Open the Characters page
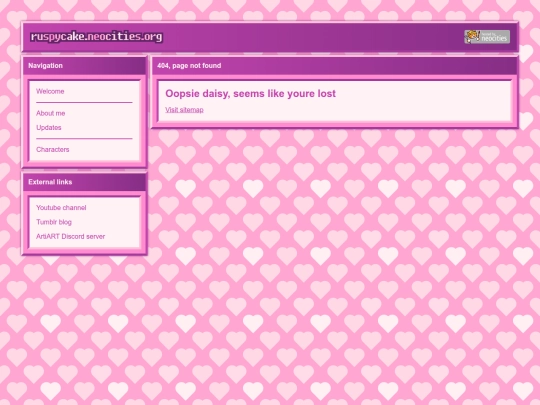This screenshot has width=540, height=405. pyautogui.click(x=53, y=149)
